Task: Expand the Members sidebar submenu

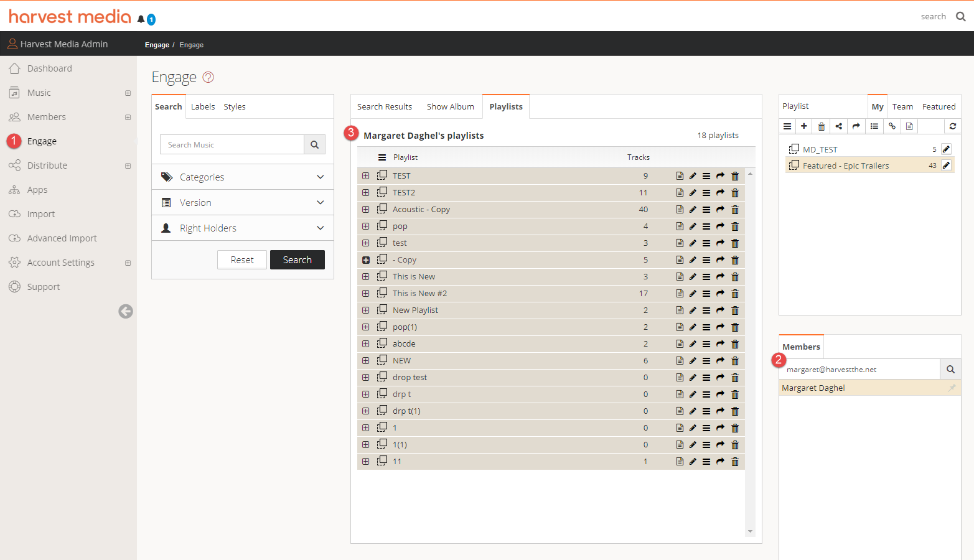Action: [128, 117]
